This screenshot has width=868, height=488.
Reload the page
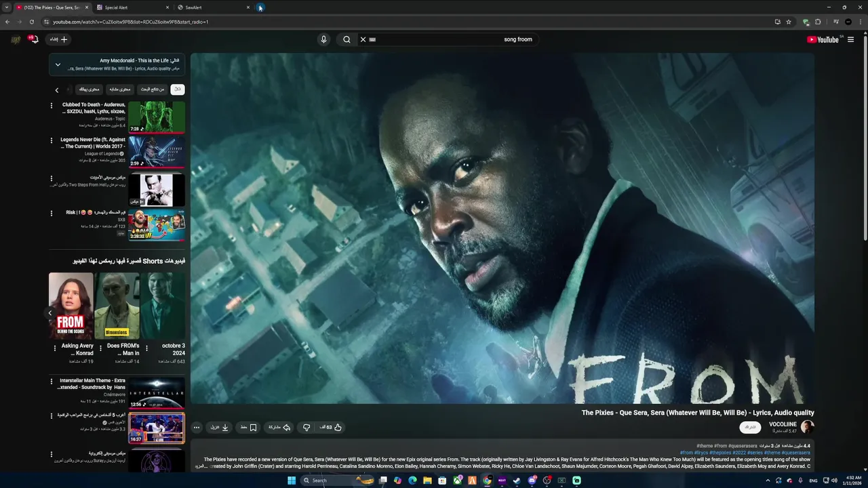tap(32, 22)
